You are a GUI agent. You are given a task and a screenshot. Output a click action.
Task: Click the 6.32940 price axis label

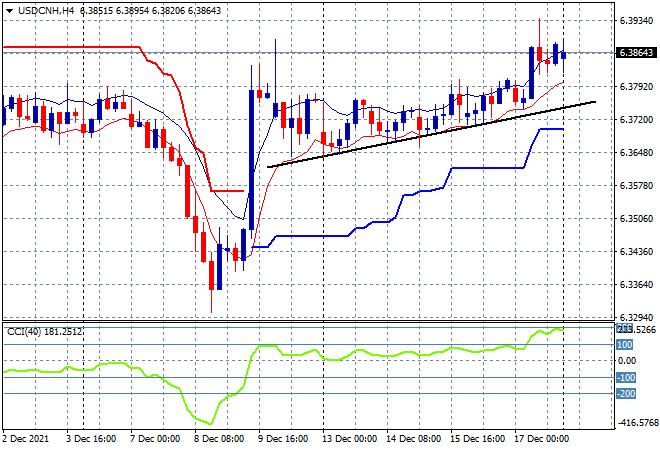(636, 316)
